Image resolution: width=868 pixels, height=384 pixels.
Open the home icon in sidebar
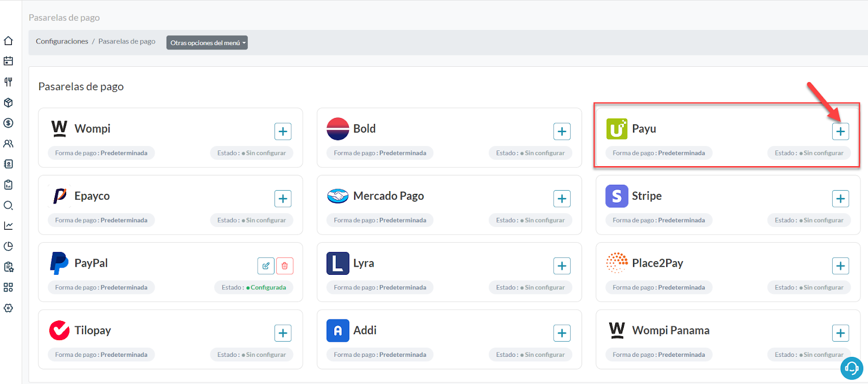click(x=8, y=41)
